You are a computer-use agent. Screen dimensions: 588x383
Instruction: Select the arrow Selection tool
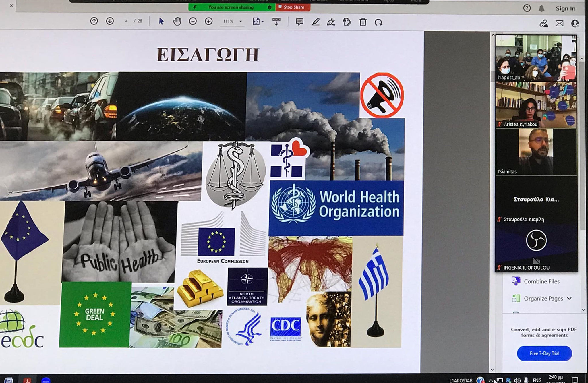point(161,21)
